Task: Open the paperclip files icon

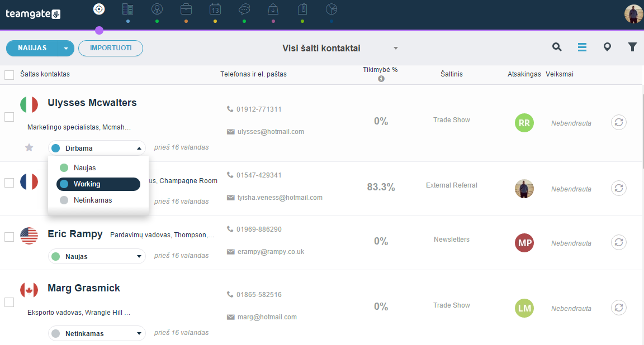Action: (x=302, y=9)
